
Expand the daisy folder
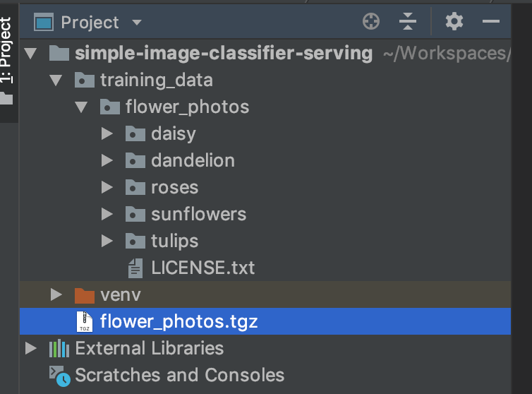(x=107, y=133)
